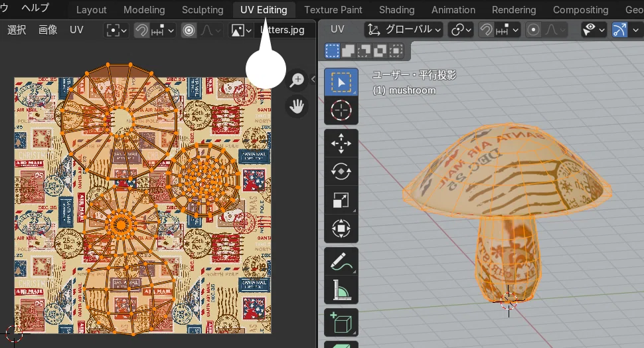Open proportional falloff dropdown in UV editor
Viewport: 644px width, 348px height.
[x=210, y=30]
